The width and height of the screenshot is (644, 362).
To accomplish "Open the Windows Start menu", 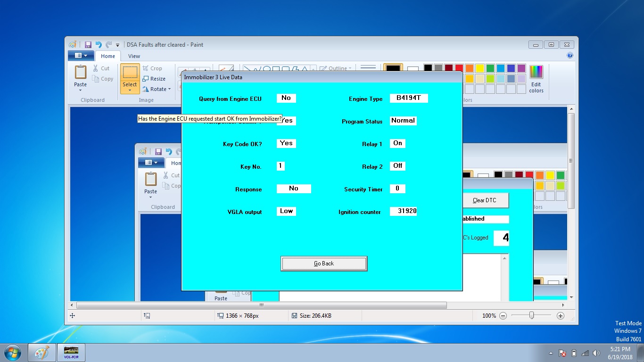I will [x=13, y=353].
